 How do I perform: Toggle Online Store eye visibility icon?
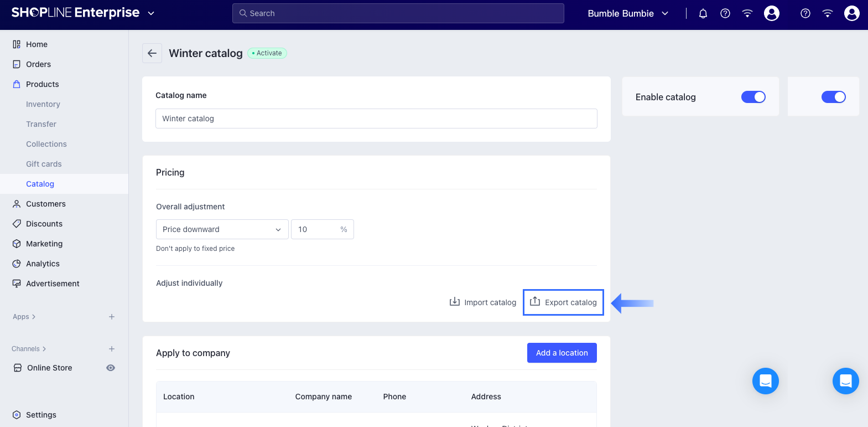point(111,368)
